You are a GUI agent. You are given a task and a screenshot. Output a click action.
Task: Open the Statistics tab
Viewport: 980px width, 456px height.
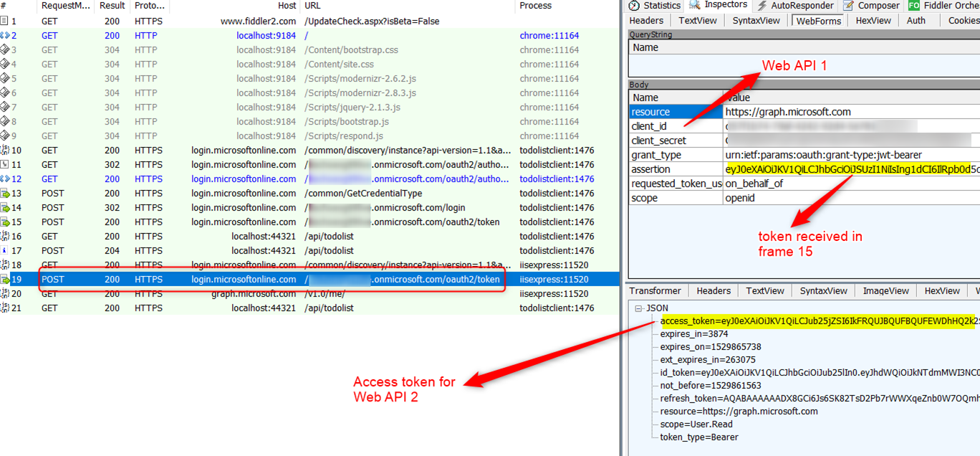[x=655, y=6]
